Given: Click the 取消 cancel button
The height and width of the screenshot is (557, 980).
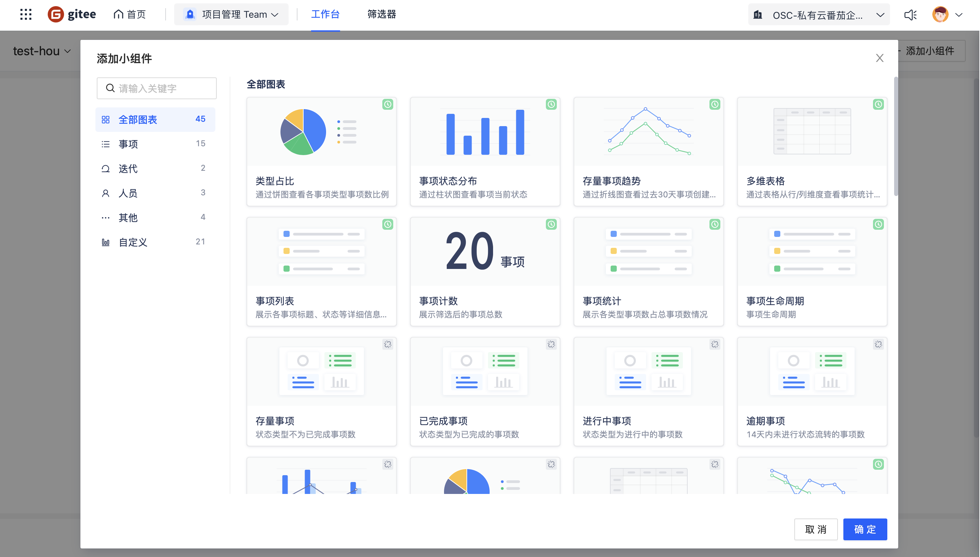Looking at the screenshot, I should (815, 529).
